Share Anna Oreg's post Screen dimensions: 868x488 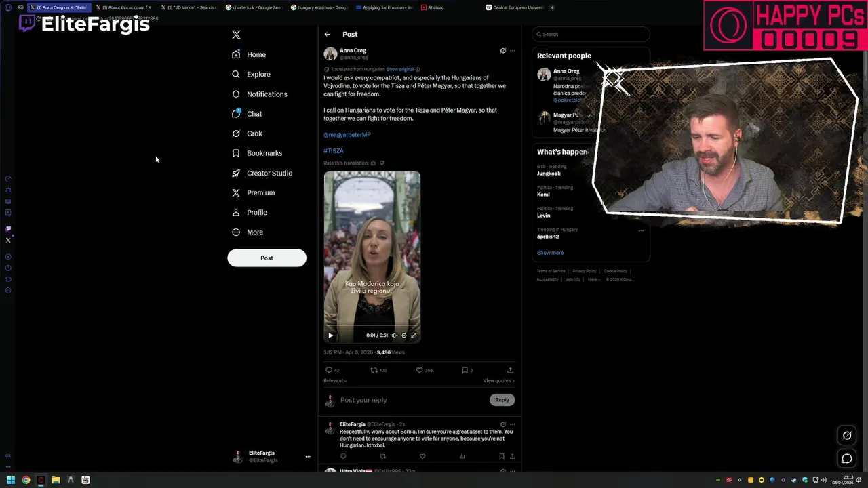tap(510, 370)
